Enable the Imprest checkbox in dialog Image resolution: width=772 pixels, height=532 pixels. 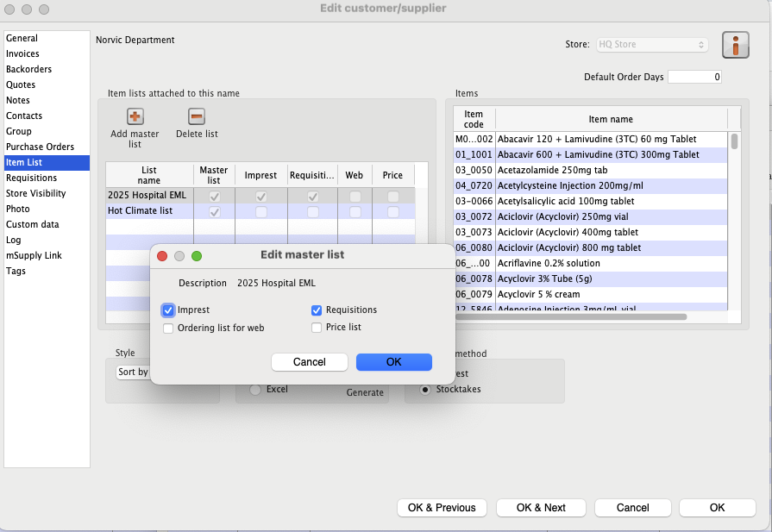168,310
